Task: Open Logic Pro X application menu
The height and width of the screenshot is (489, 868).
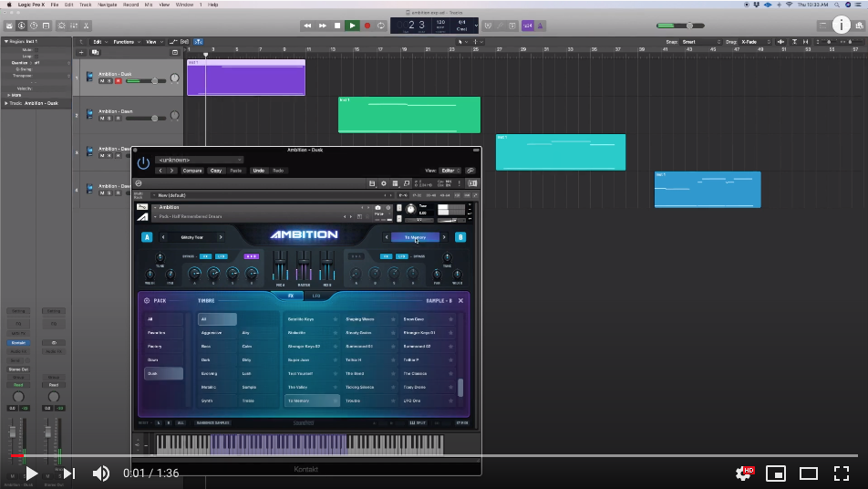Action: [x=32, y=5]
